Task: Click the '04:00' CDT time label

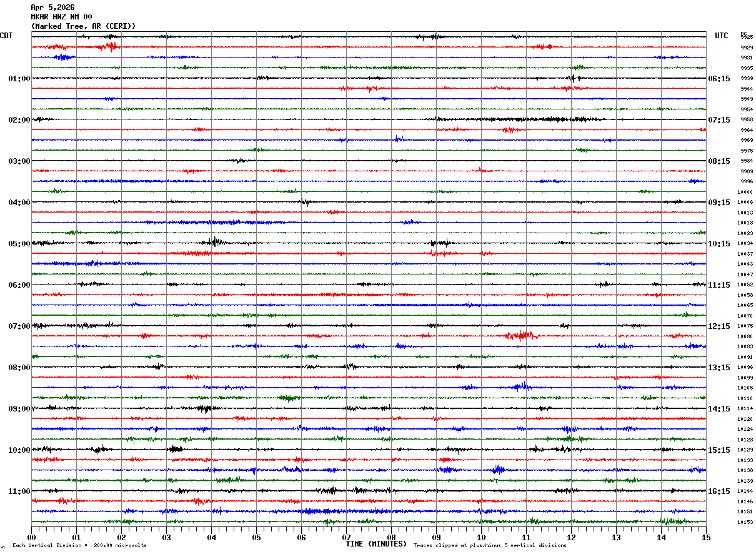Action: [x=19, y=203]
